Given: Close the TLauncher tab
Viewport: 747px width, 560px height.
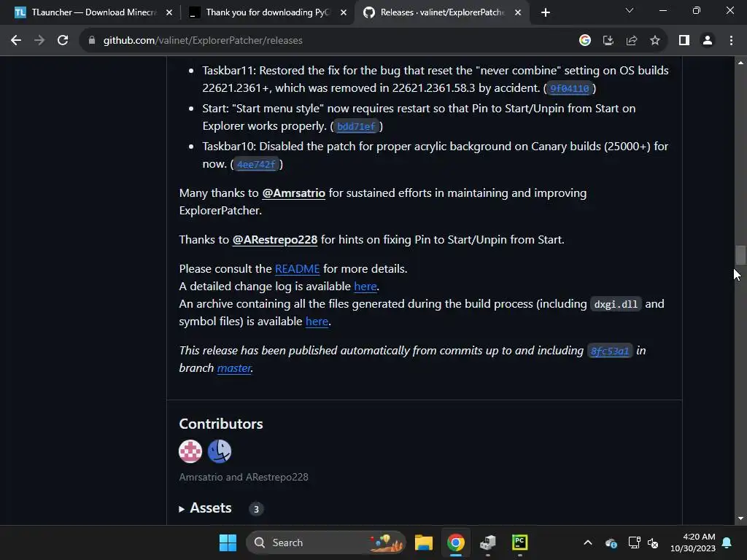Looking at the screenshot, I should click(169, 12).
